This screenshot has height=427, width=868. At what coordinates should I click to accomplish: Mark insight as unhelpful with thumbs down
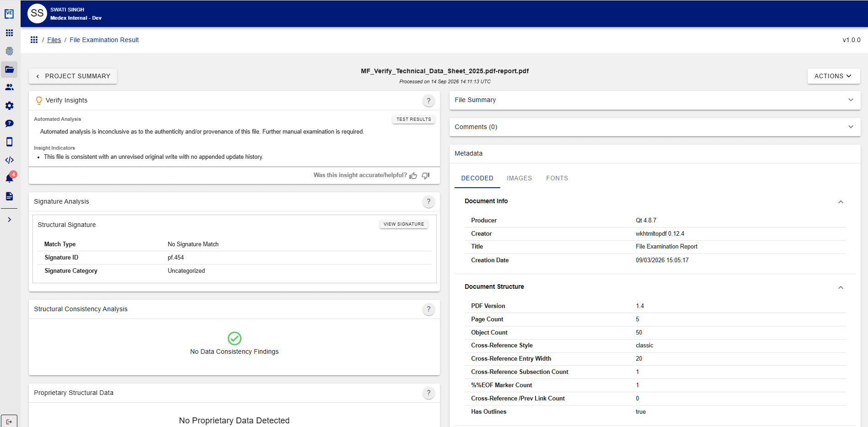coord(426,176)
